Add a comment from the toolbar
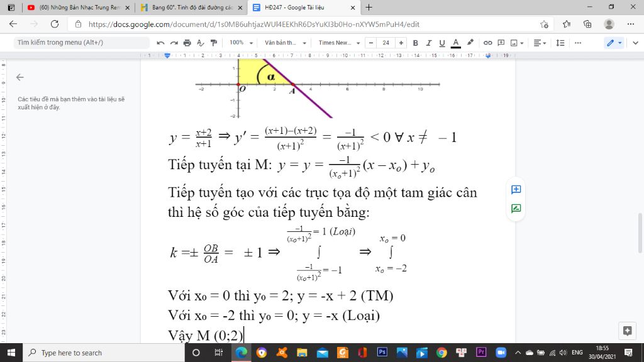Screen dimensions: 644x362 click(x=501, y=43)
